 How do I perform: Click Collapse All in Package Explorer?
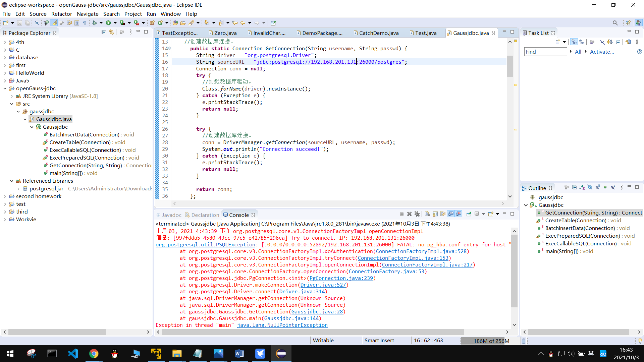(104, 32)
